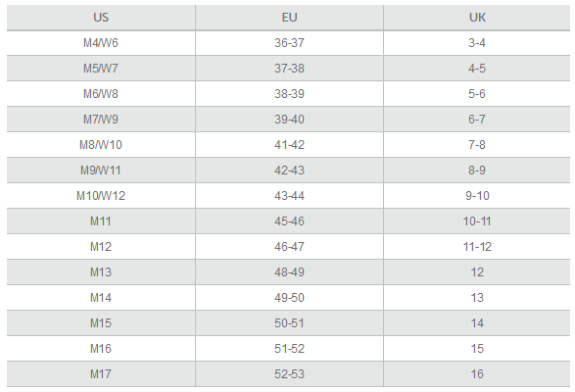Click the US column header
575x392 pixels.
coord(101,18)
